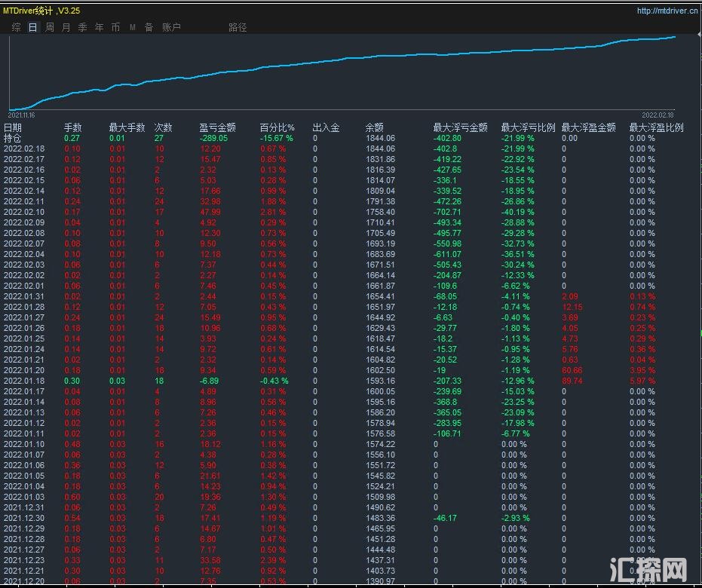Select the 2022.01.03 date cell
Viewport: 702px width, 588px height.
[24, 497]
